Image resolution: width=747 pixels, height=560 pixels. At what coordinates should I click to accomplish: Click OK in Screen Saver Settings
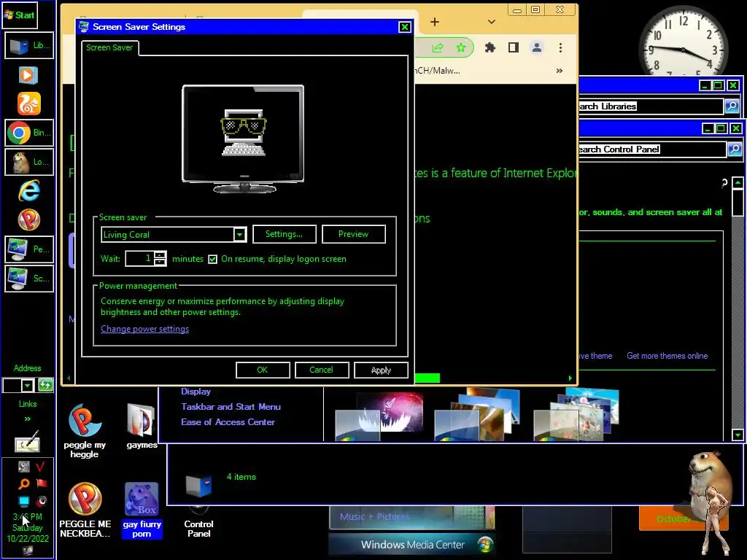(263, 370)
